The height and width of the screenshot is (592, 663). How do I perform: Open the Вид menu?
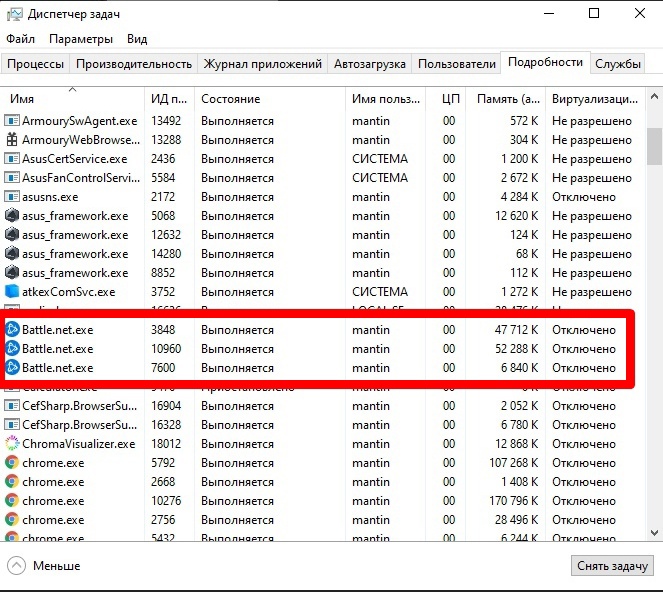(137, 39)
